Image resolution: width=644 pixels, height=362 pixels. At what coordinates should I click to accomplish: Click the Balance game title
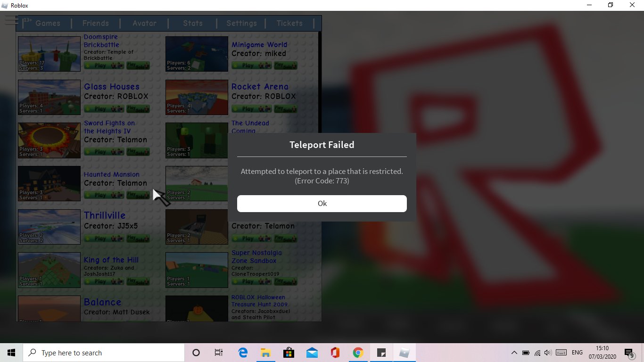coord(102,302)
